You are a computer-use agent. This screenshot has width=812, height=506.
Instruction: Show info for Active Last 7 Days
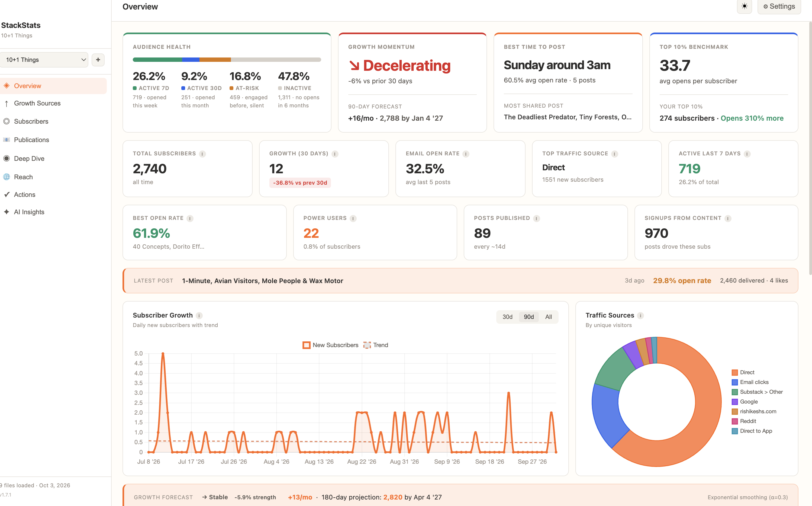tap(747, 154)
